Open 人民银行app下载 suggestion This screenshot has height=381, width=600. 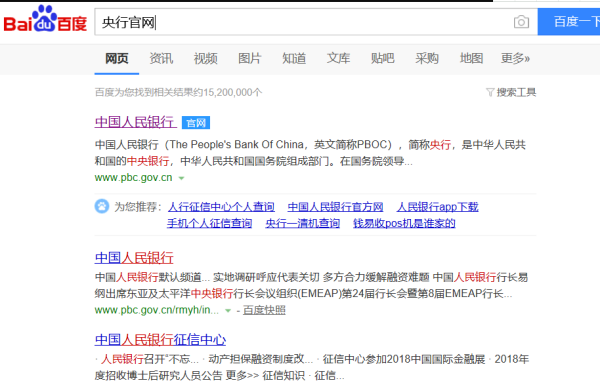(x=438, y=207)
